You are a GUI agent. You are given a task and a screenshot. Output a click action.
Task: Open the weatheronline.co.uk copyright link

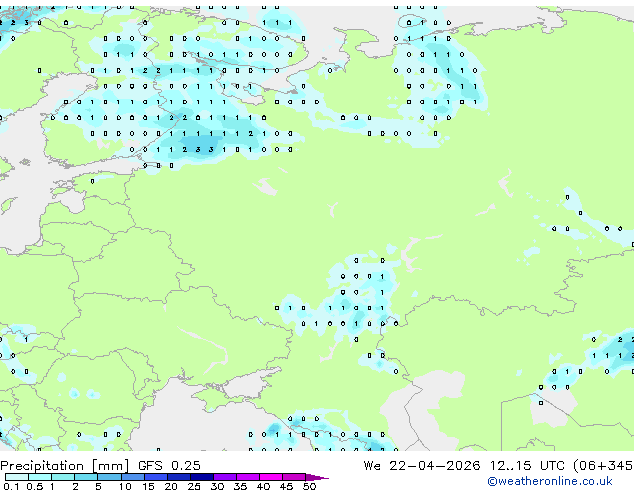tap(550, 481)
